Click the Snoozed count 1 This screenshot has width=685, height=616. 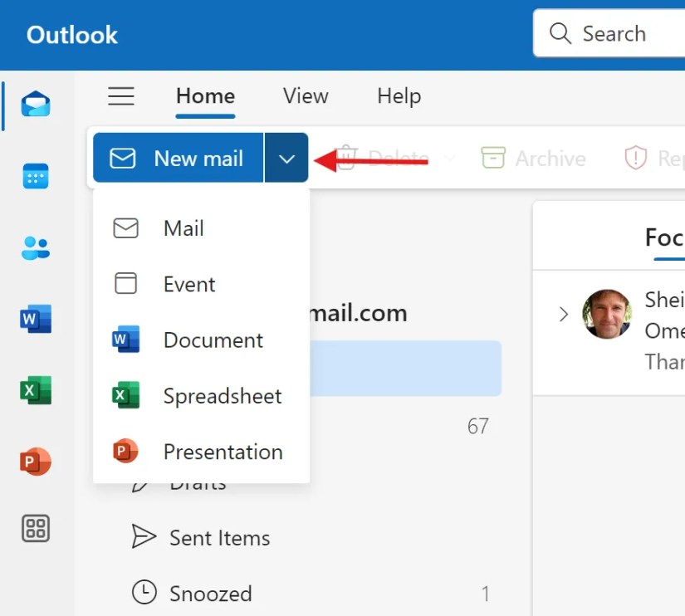[486, 594]
